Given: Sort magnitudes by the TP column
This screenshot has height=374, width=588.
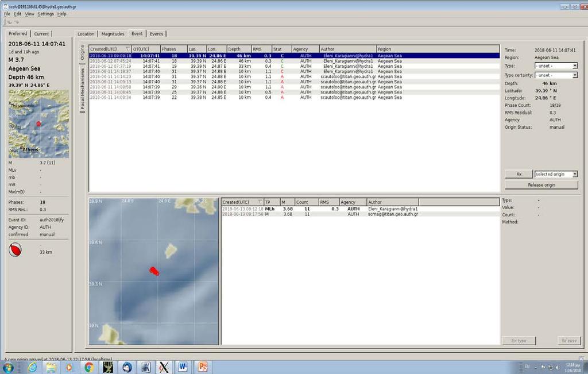Looking at the screenshot, I should coord(272,202).
